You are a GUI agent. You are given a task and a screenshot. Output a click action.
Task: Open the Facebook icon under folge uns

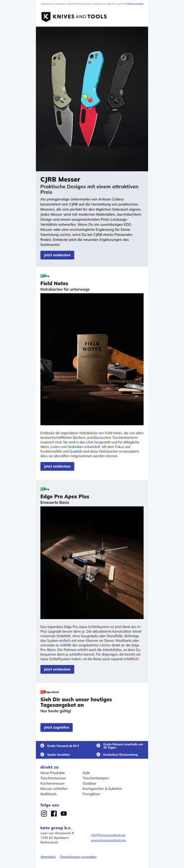pos(54,813)
